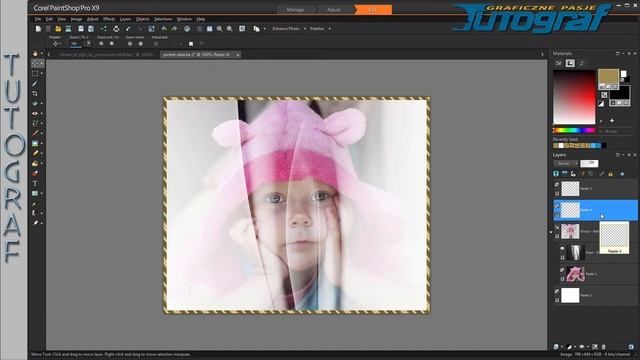Close the active document tab

pos(238,55)
